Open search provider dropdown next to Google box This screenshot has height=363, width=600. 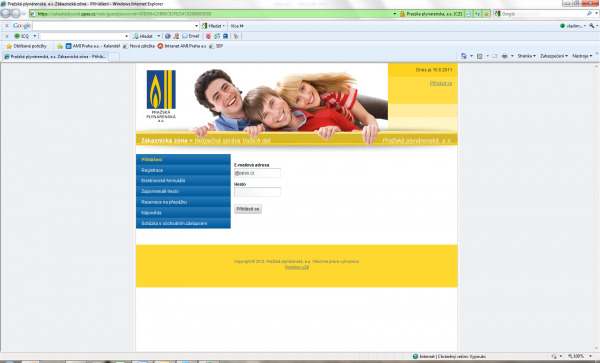597,14
